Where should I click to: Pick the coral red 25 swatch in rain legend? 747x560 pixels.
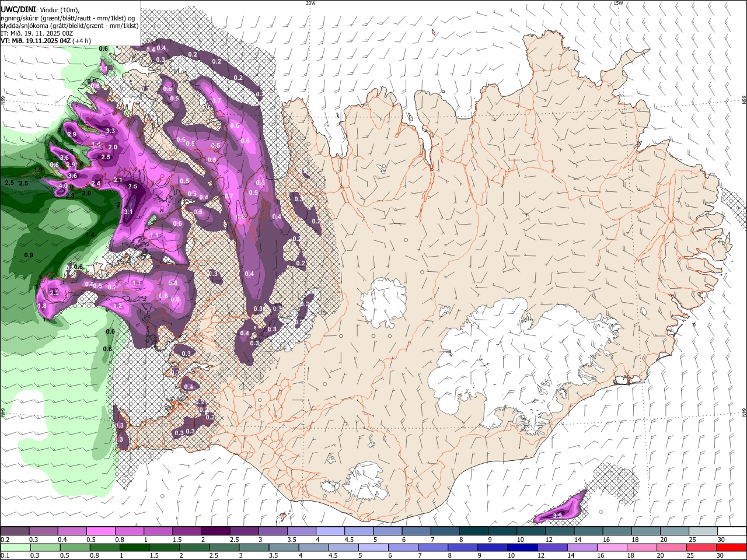click(701, 547)
